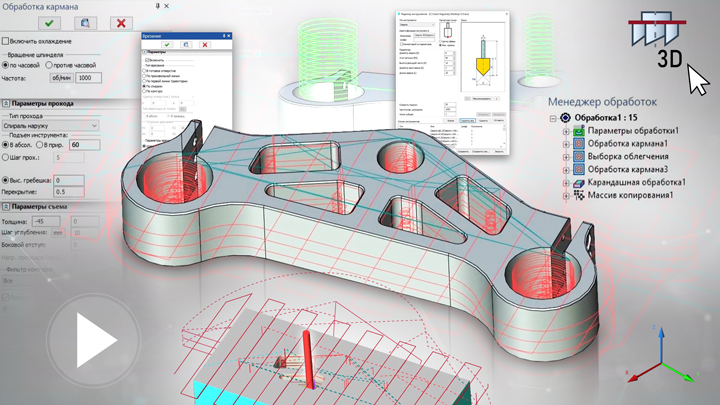Close the Обработка кармана panel

[x=166, y=6]
